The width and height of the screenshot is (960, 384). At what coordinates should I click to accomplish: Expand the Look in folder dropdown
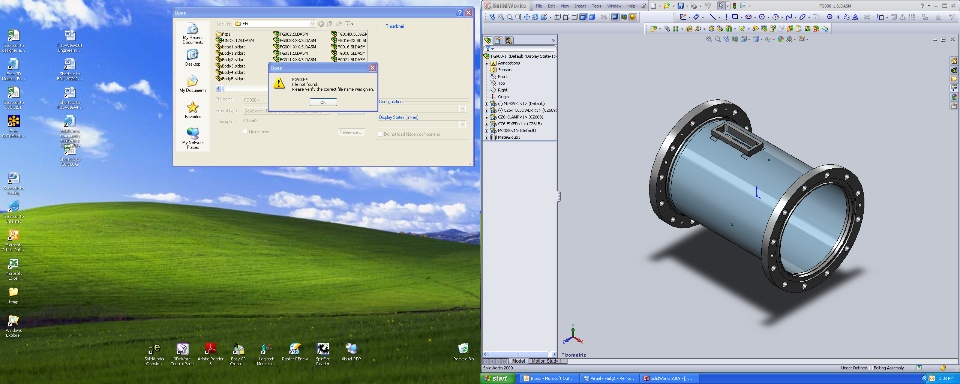click(x=312, y=24)
